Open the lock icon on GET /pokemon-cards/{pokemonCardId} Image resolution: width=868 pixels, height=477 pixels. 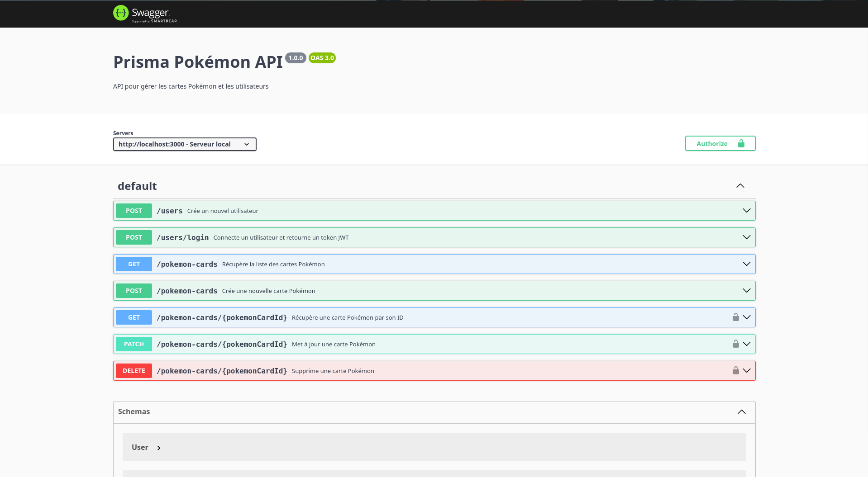[735, 317]
